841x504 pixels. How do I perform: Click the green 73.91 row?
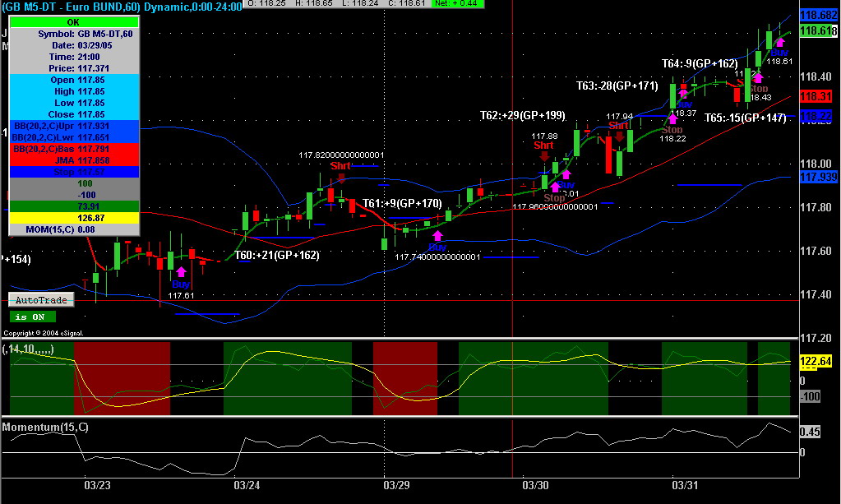(x=74, y=207)
